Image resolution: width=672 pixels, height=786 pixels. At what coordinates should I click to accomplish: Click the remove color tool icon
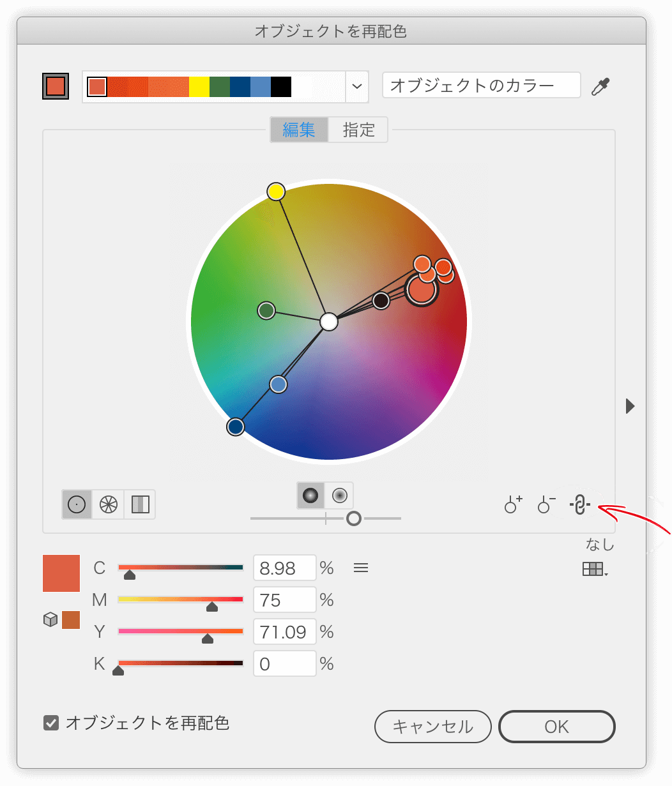point(546,505)
